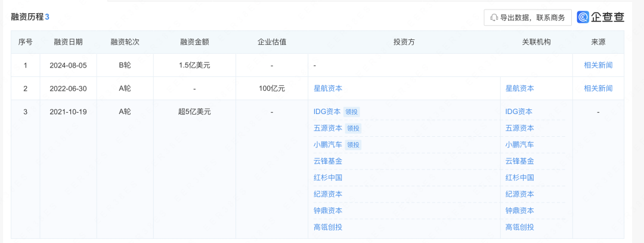This screenshot has width=644, height=243.
Task: Open investor 小鹏汽车 in 投资方 column
Action: pyautogui.click(x=328, y=144)
